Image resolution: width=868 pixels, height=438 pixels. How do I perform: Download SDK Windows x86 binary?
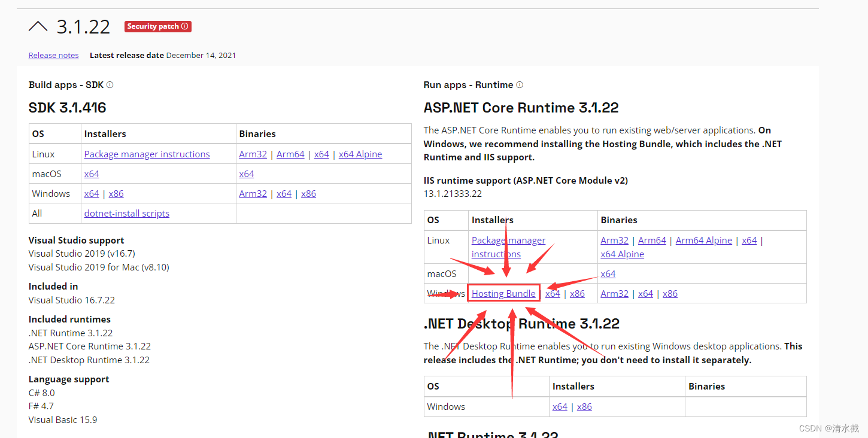(x=308, y=193)
